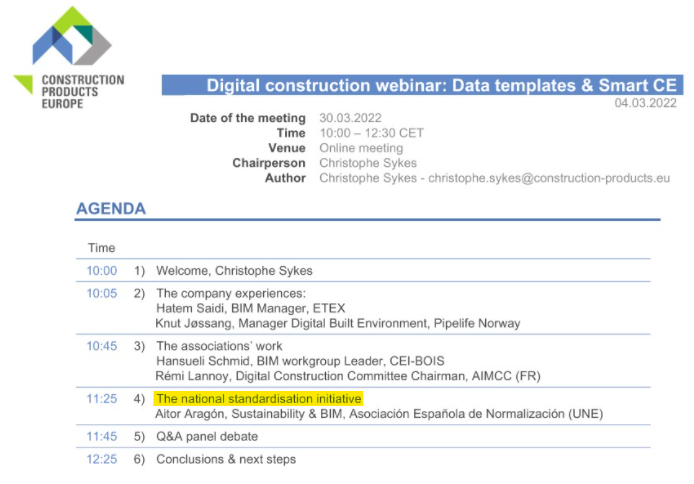
Task: Click the 10:45 time entry
Action: [102, 346]
